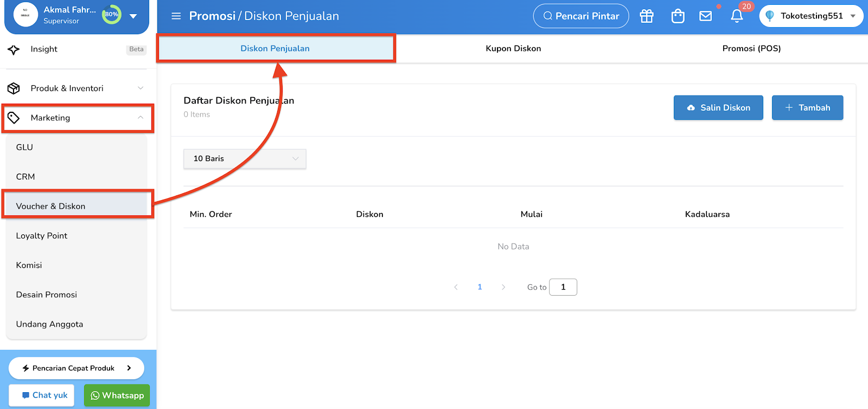Click the Salin Diskon button

point(718,107)
